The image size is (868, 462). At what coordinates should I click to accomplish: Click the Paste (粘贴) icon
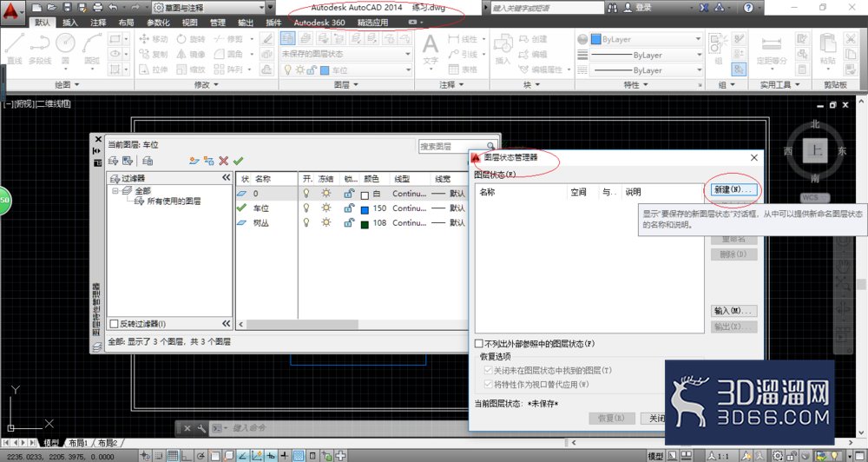pyautogui.click(x=827, y=49)
